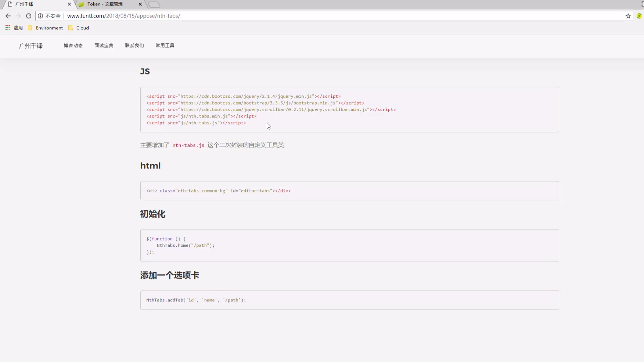The height and width of the screenshot is (362, 644).
Task: Open the Environment bookmarks folder
Action: pos(45,28)
